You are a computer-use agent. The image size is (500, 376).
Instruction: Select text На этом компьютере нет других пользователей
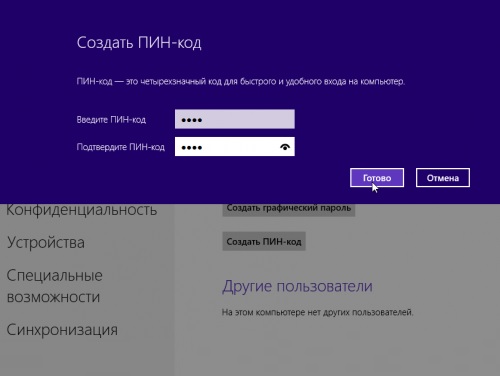point(317,312)
